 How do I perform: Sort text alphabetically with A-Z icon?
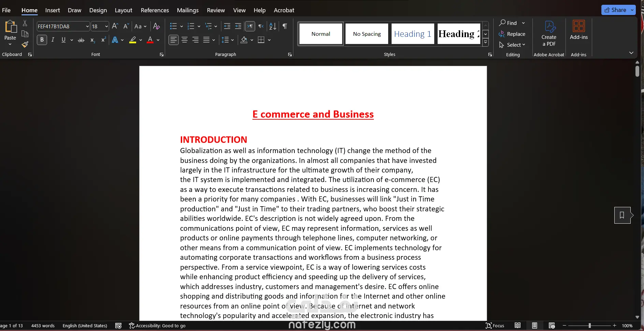coord(273,26)
